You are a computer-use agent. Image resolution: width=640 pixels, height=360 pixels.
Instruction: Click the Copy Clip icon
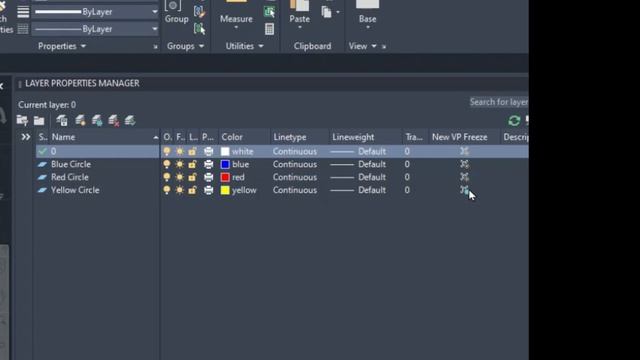tap(327, 12)
